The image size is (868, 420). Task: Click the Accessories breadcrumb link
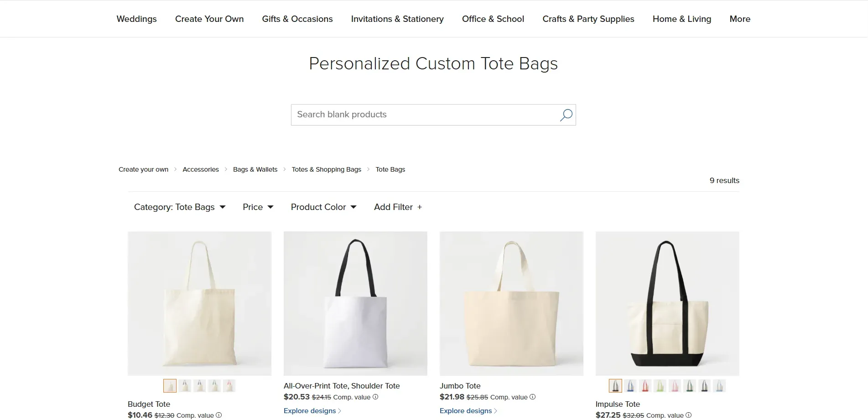[201, 169]
